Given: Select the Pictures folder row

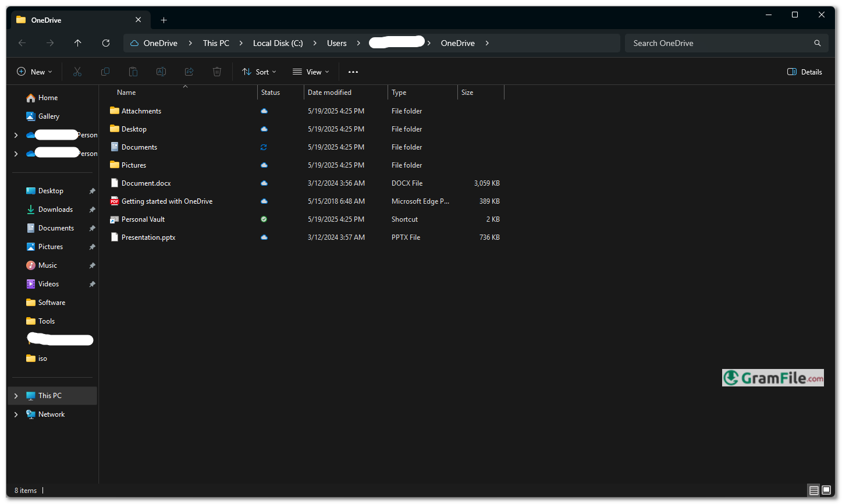Looking at the screenshot, I should (305, 165).
